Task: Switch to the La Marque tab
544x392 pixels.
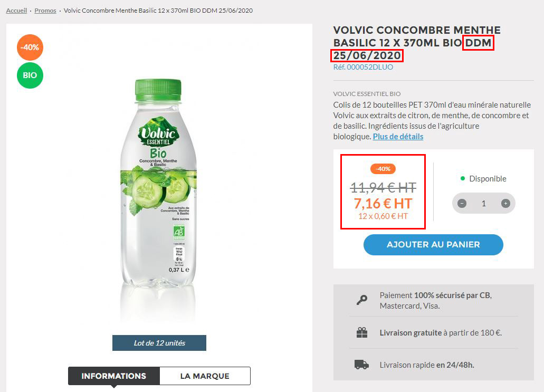Action: coord(205,376)
